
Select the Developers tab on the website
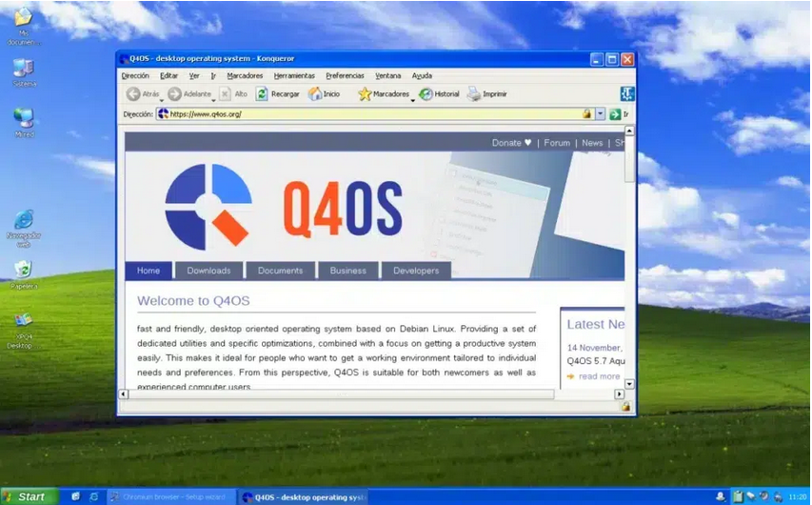416,271
